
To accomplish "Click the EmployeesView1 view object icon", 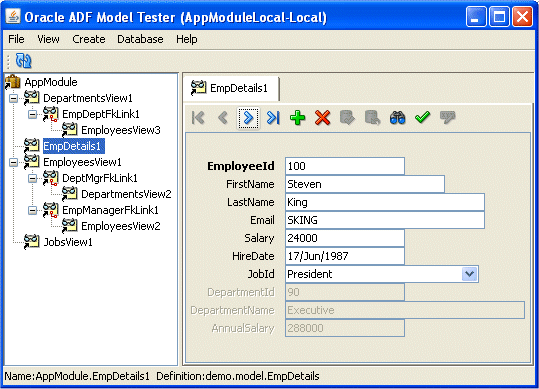I will (x=31, y=162).
